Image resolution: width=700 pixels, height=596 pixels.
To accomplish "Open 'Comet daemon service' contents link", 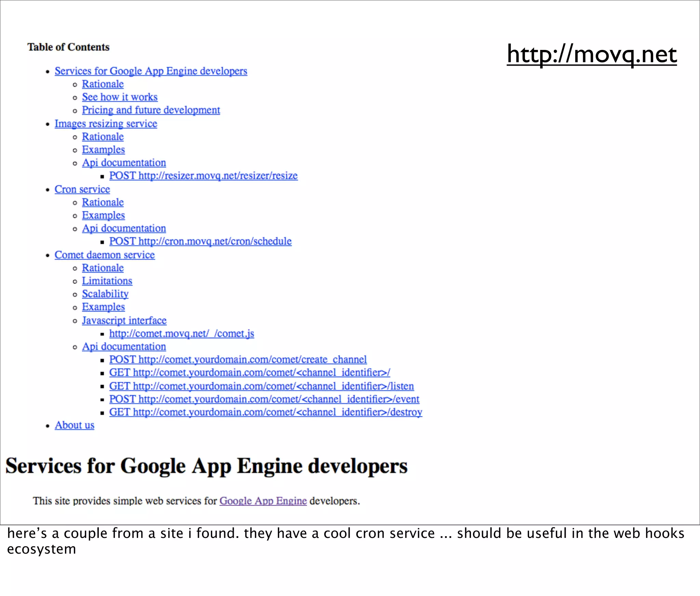I will coord(105,255).
